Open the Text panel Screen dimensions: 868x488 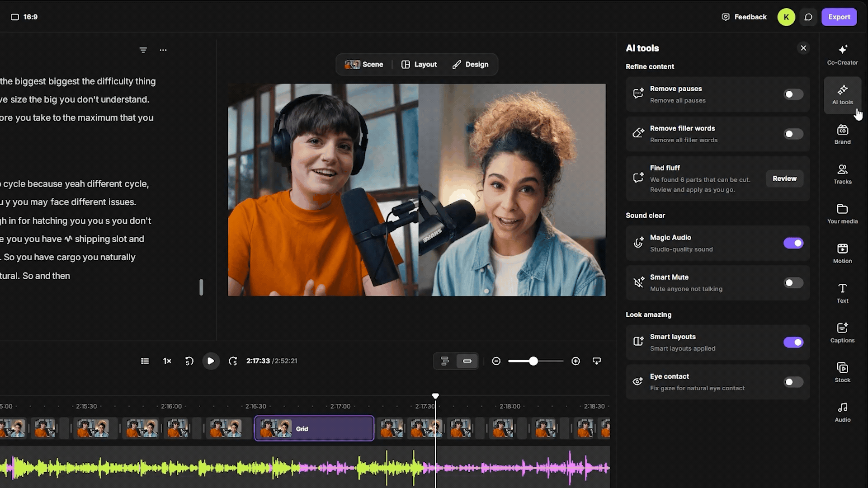pyautogui.click(x=842, y=294)
